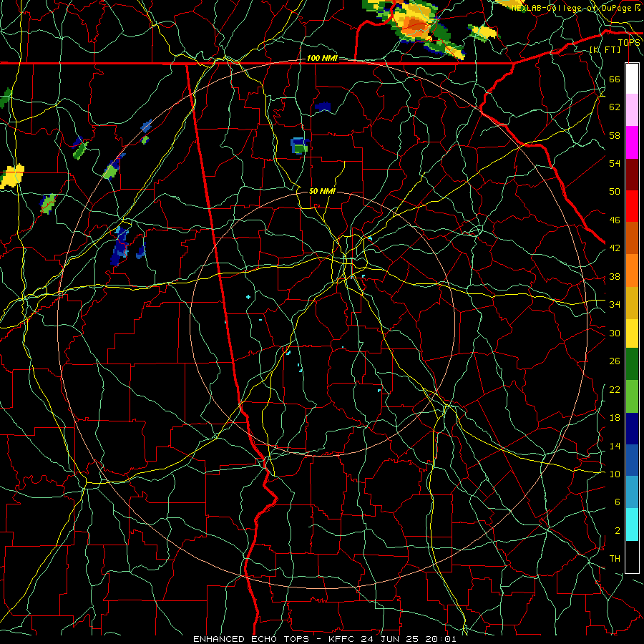Click the '62' legend value
The width and height of the screenshot is (644, 644).
[x=615, y=107]
